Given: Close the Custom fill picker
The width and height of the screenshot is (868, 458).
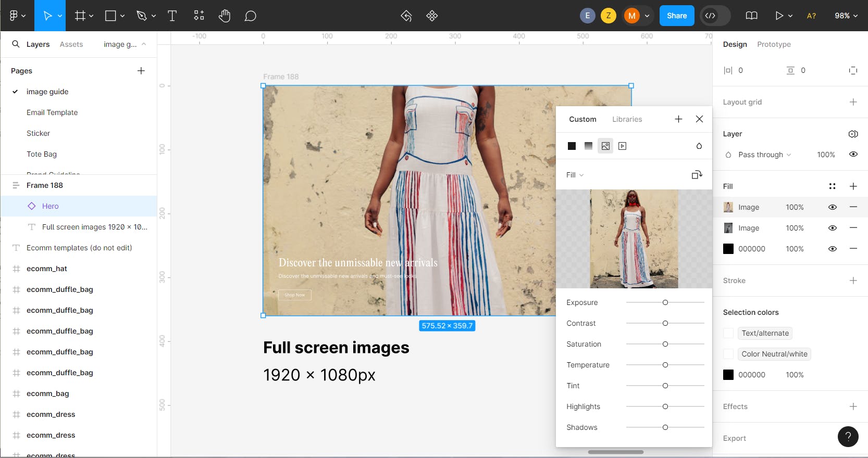Looking at the screenshot, I should click(x=699, y=119).
